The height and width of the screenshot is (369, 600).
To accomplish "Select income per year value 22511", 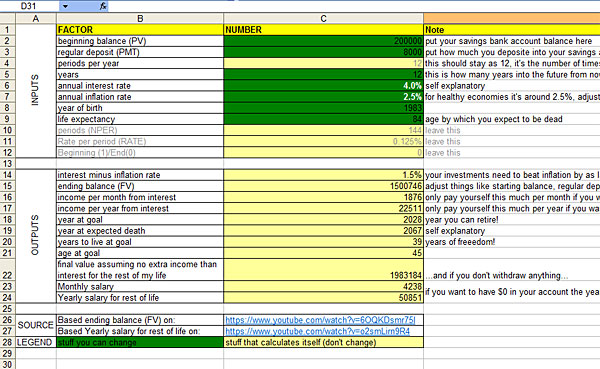I will (x=323, y=208).
